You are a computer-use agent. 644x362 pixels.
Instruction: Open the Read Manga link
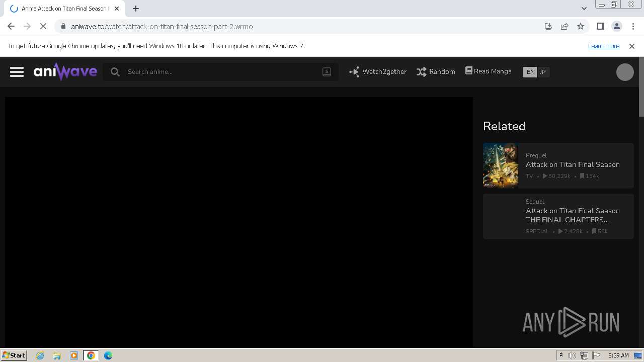(x=488, y=71)
